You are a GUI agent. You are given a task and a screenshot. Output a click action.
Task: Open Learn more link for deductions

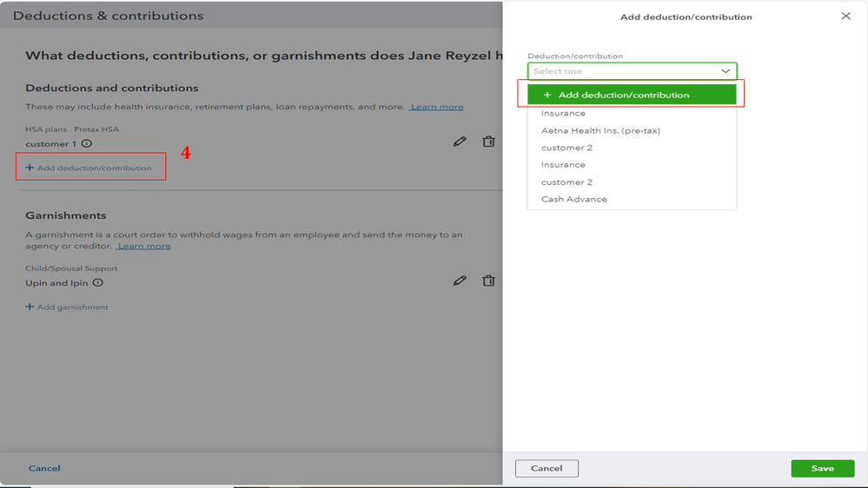pos(437,107)
